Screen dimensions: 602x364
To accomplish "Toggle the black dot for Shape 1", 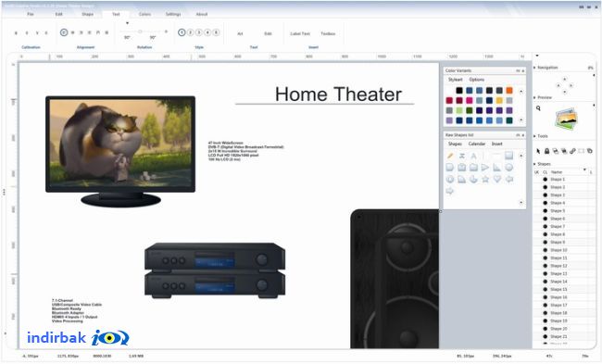I will 546,180.
